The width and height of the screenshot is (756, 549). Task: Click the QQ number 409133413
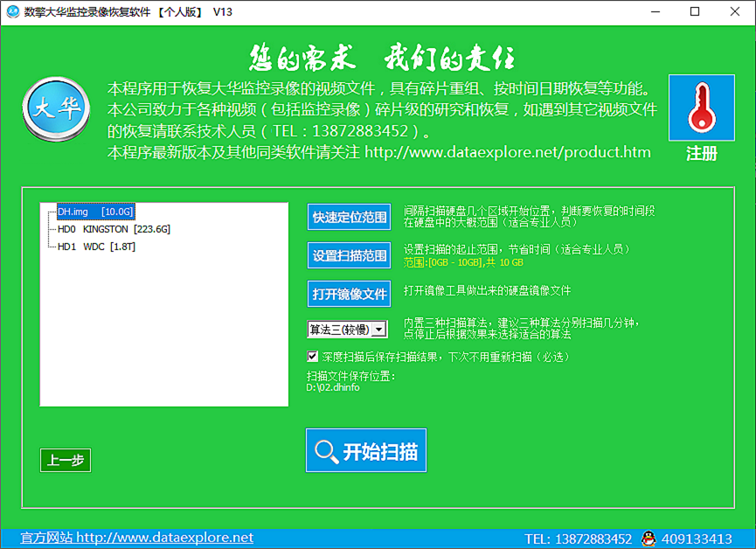tap(697, 539)
